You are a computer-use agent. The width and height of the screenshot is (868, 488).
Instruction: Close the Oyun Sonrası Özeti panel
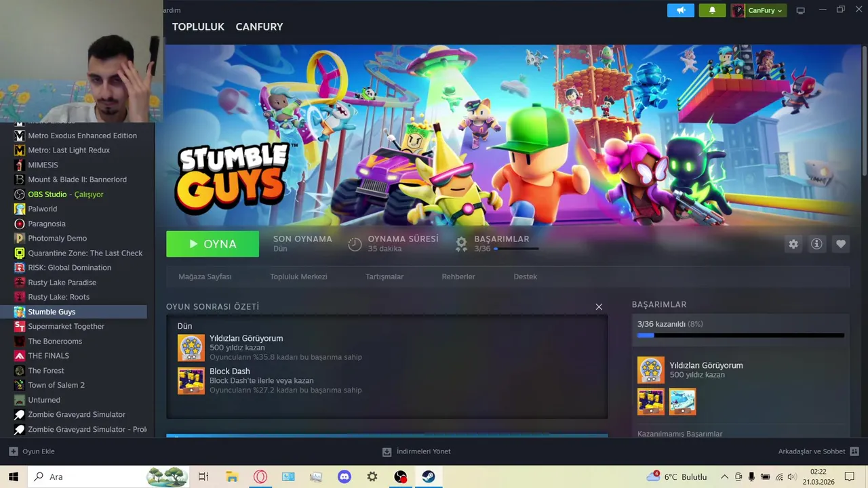click(x=599, y=307)
